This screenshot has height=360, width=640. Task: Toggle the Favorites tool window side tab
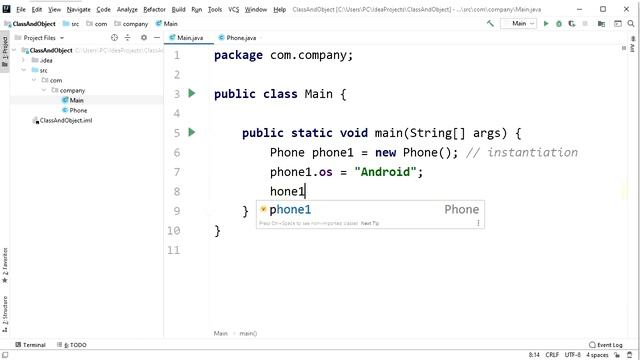pos(5,265)
